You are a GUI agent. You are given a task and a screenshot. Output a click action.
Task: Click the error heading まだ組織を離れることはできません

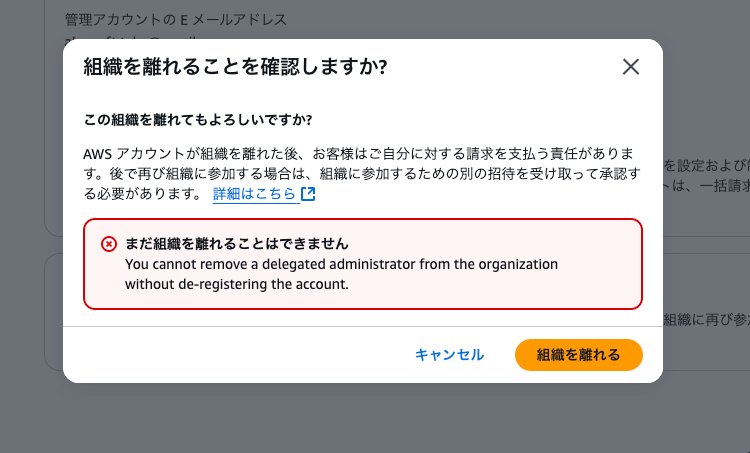click(237, 244)
